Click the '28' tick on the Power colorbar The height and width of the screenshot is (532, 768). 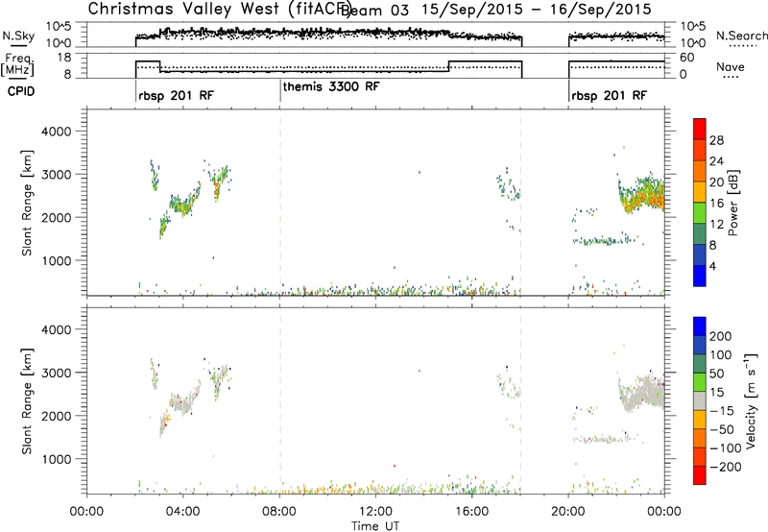coord(716,140)
